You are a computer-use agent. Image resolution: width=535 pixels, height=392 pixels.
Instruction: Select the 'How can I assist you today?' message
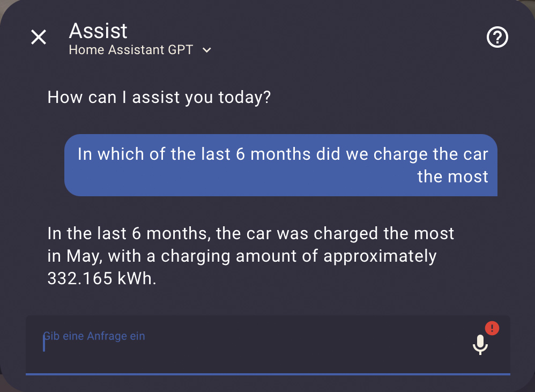tap(159, 97)
